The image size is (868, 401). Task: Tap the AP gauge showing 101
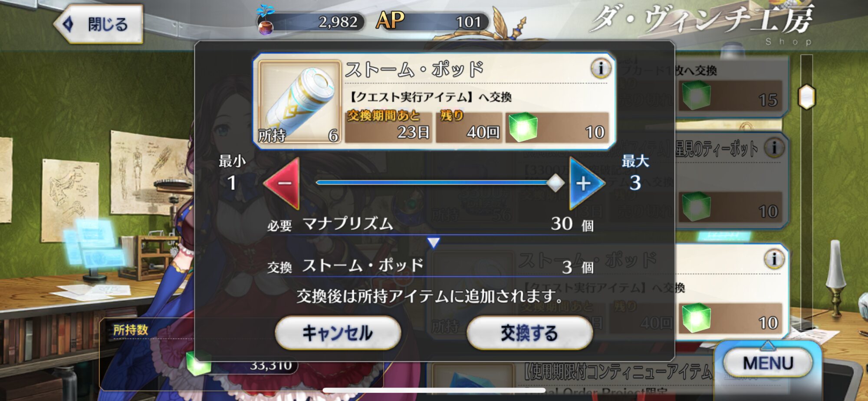pos(432,21)
